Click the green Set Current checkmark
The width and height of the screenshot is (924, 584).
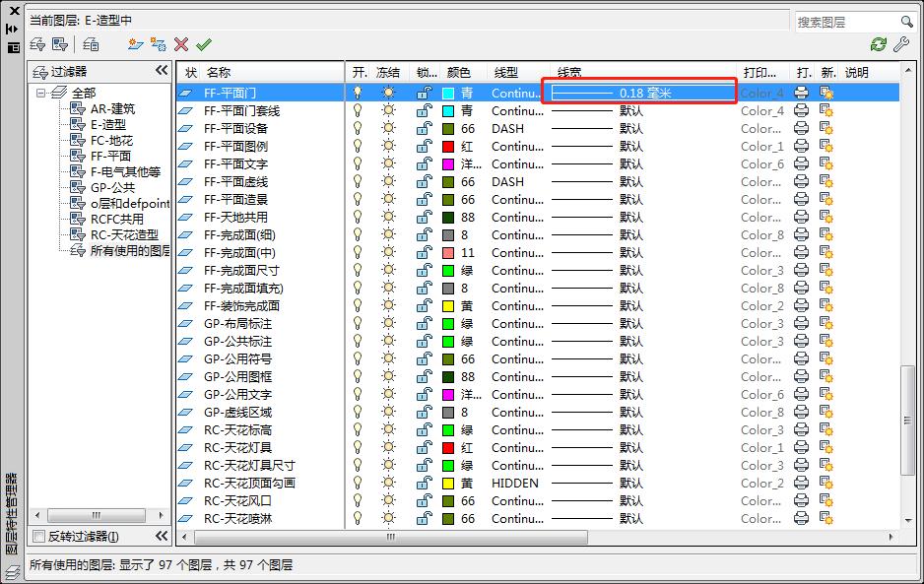(204, 44)
